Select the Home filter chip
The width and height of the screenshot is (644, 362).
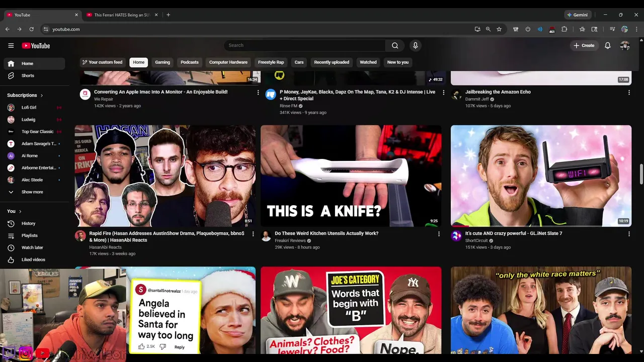[139, 62]
